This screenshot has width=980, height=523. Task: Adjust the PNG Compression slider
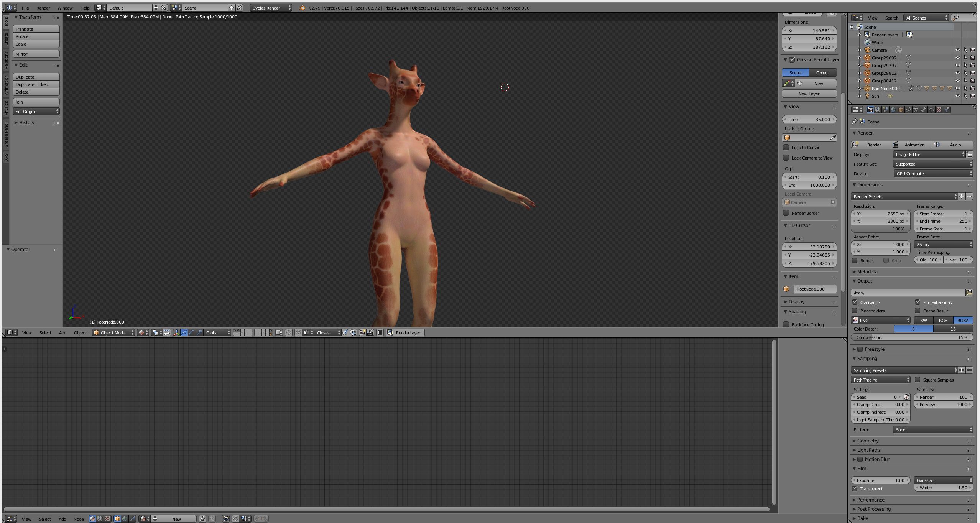coord(912,337)
